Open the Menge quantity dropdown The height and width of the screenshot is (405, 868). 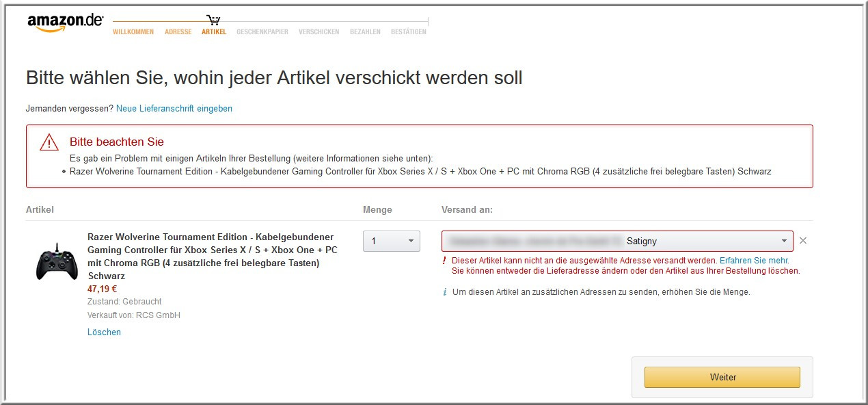pos(391,241)
